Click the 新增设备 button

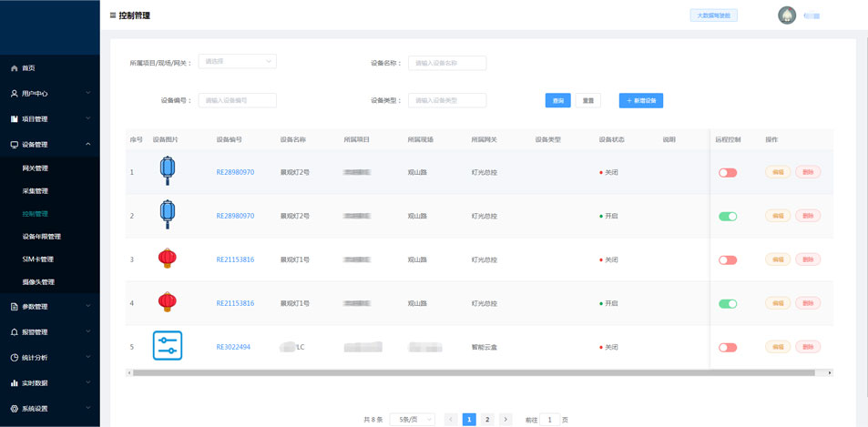pyautogui.click(x=641, y=100)
